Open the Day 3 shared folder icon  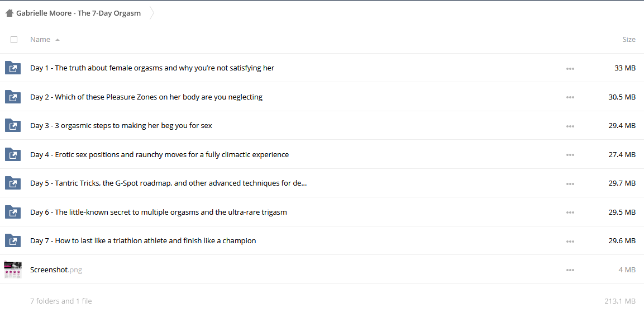click(x=13, y=125)
